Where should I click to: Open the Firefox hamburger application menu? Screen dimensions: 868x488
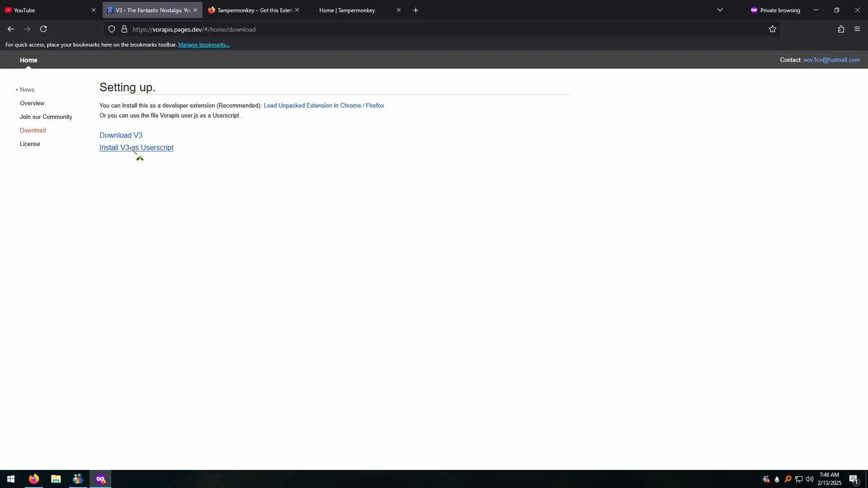857,29
